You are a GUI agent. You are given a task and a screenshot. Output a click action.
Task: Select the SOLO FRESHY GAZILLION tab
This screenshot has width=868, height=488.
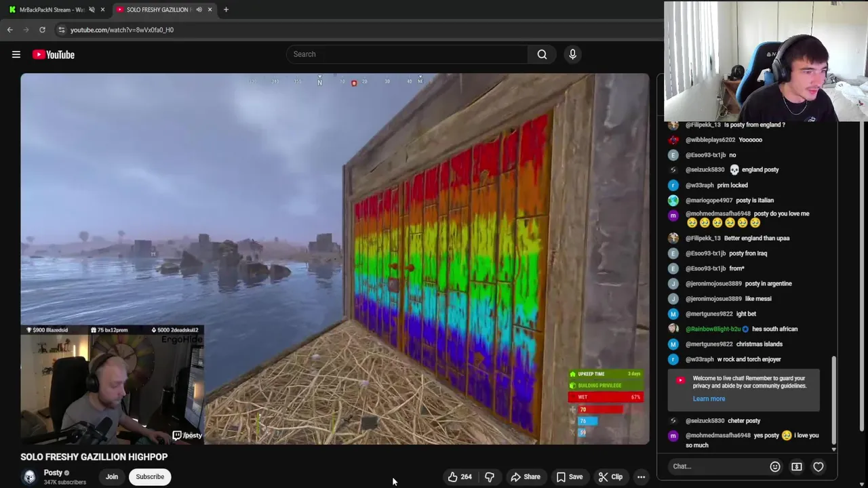pos(159,9)
